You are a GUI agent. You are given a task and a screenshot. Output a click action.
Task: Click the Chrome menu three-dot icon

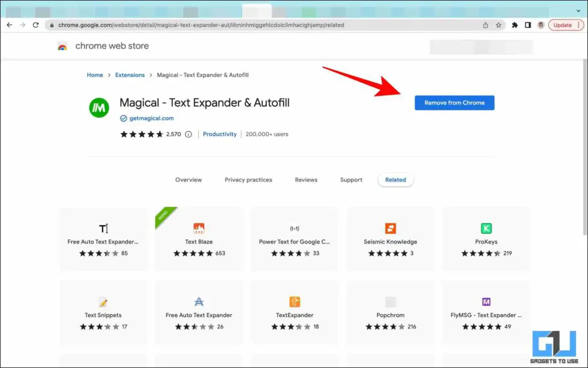(579, 25)
